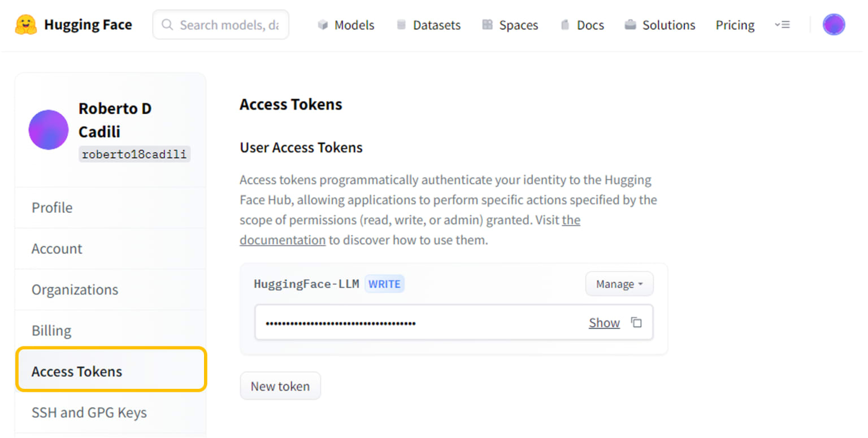Click the masked token value field
This screenshot has height=438, width=868.
click(454, 323)
